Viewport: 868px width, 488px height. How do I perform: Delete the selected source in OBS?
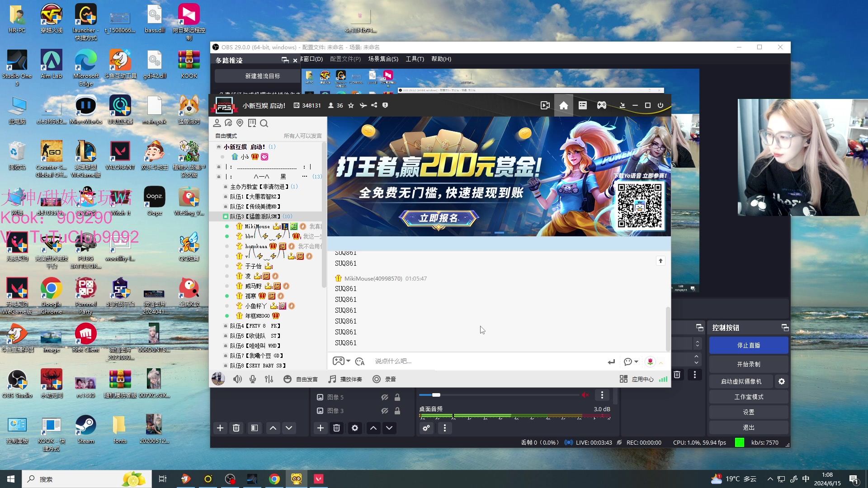coord(336,428)
